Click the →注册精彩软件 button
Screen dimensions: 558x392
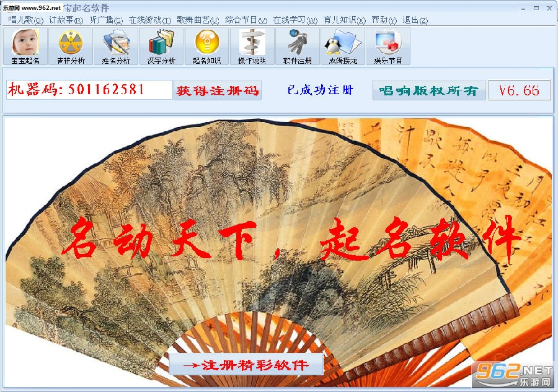(246, 364)
